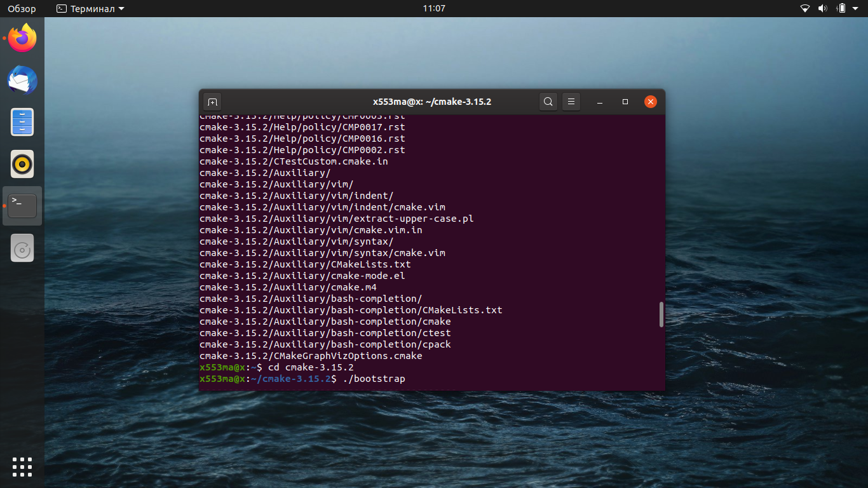868x488 pixels.
Task: Open the Обзор activities overview
Action: (x=22, y=9)
